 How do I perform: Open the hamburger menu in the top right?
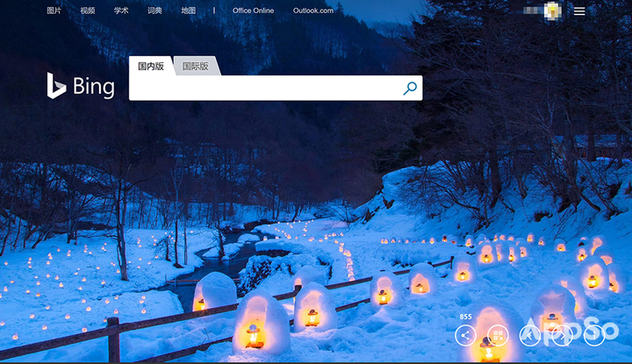579,11
